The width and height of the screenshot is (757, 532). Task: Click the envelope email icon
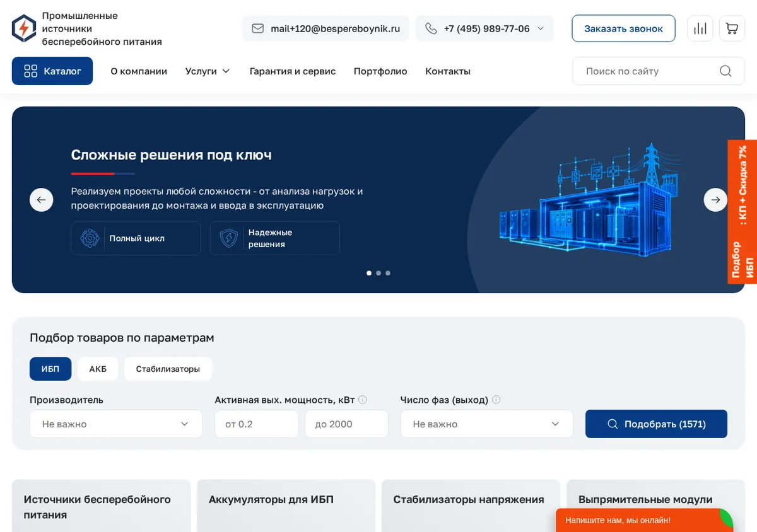[257, 28]
